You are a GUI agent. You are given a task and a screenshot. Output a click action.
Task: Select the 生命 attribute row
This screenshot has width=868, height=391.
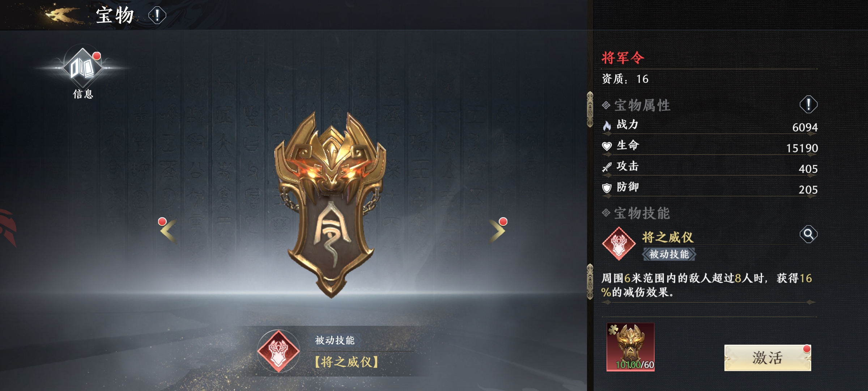click(x=710, y=146)
